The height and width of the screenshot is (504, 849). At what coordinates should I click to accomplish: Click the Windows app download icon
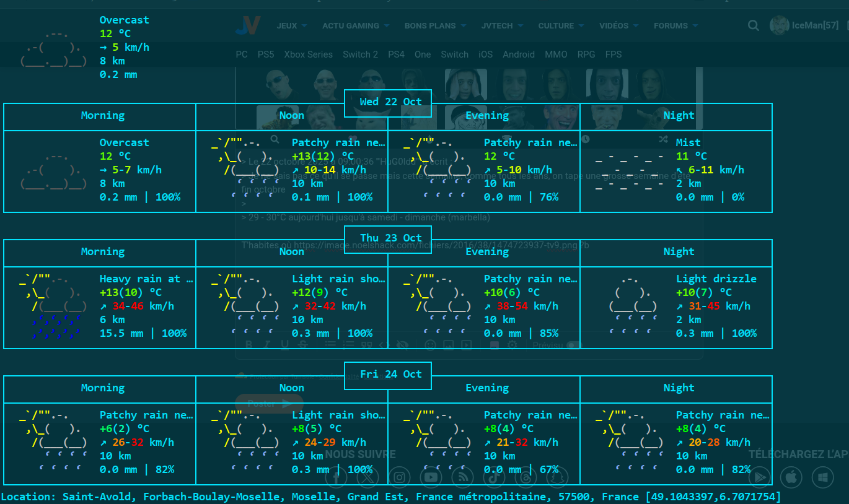click(822, 477)
